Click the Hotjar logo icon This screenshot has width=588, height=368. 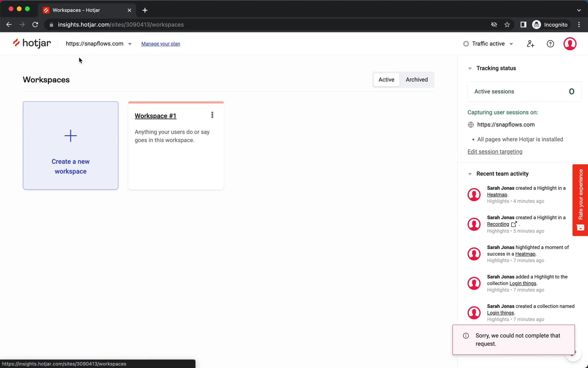coord(16,43)
